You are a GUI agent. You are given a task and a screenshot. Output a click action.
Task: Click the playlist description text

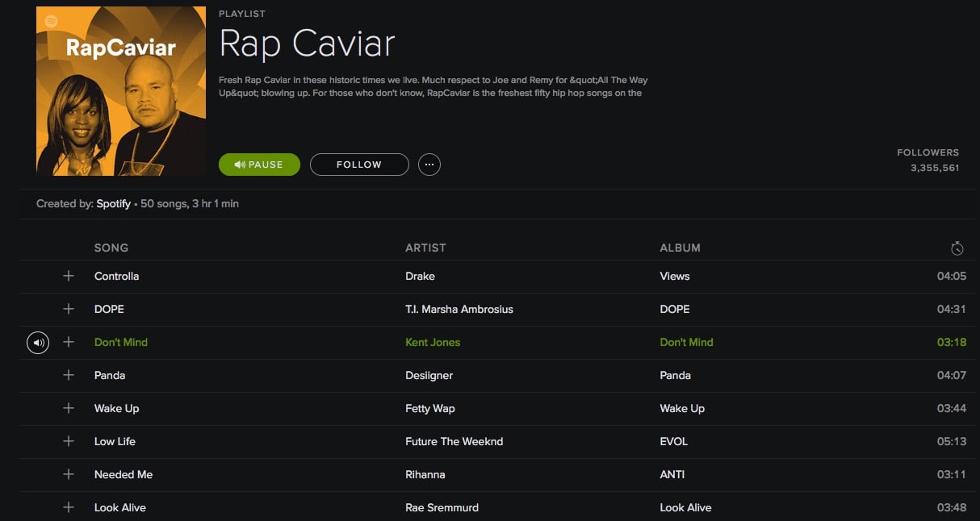[433, 86]
